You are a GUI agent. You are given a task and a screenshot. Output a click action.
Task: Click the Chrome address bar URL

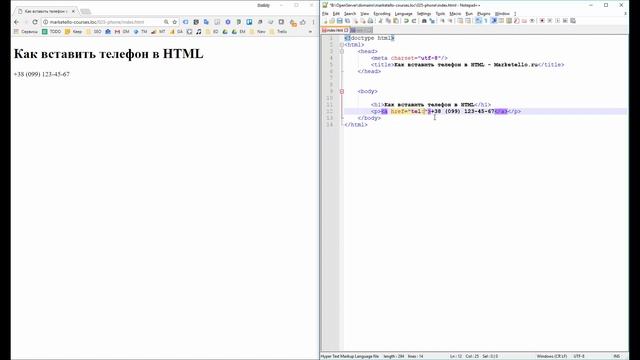(x=97, y=22)
